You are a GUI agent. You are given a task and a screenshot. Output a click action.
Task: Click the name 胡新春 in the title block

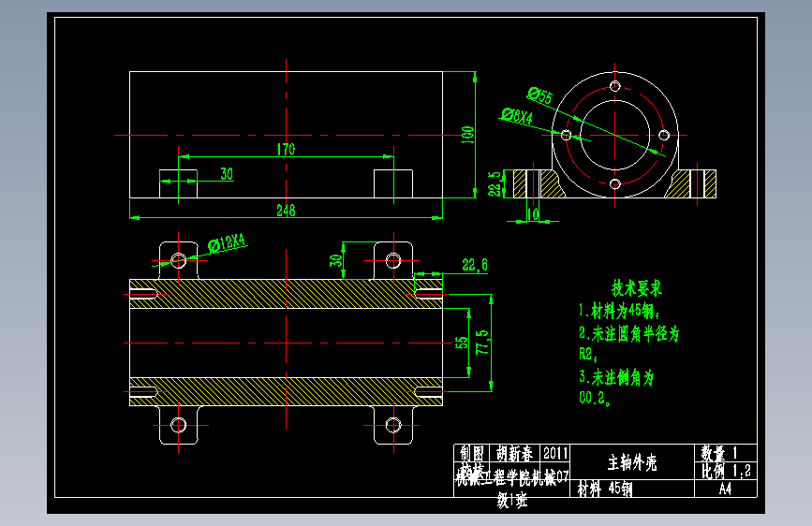(x=514, y=454)
